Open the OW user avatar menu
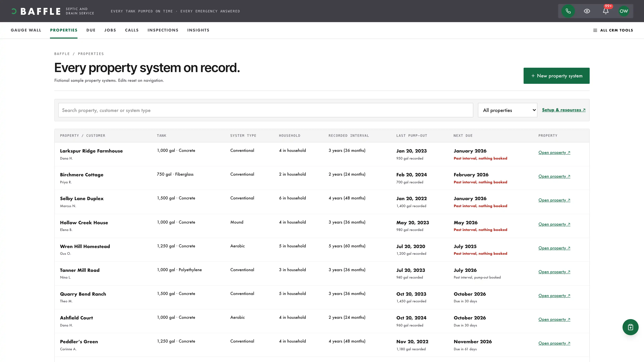Screen dimensions: 644x362 (x=624, y=11)
